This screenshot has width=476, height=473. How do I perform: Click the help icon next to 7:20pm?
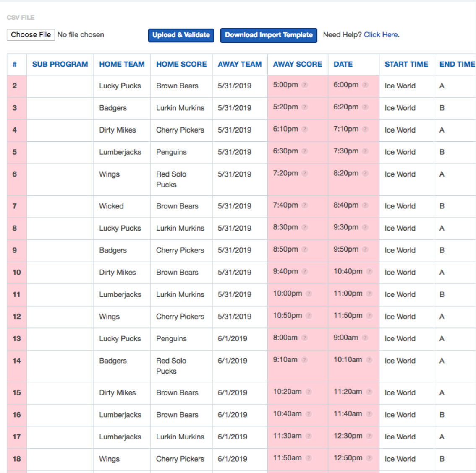tap(304, 174)
